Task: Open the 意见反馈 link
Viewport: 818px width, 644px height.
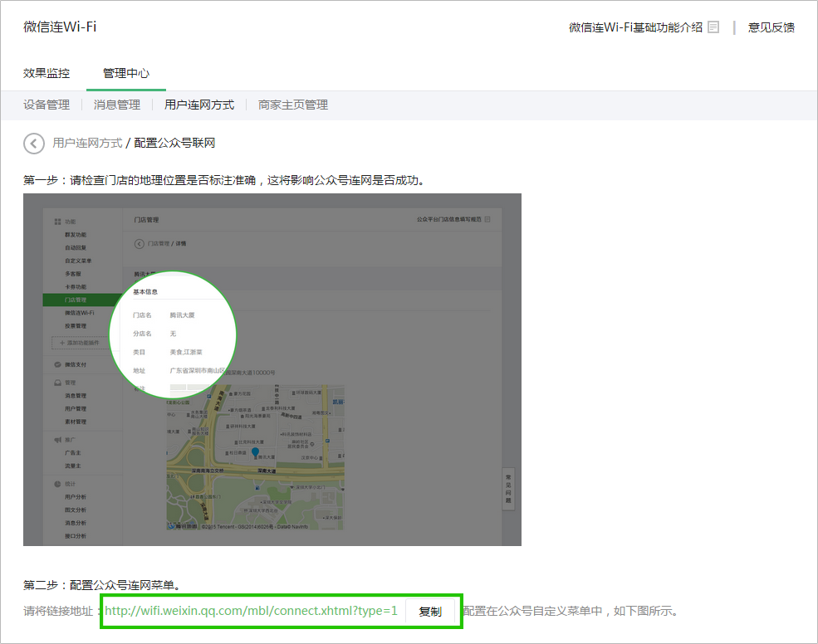Action: click(x=771, y=27)
